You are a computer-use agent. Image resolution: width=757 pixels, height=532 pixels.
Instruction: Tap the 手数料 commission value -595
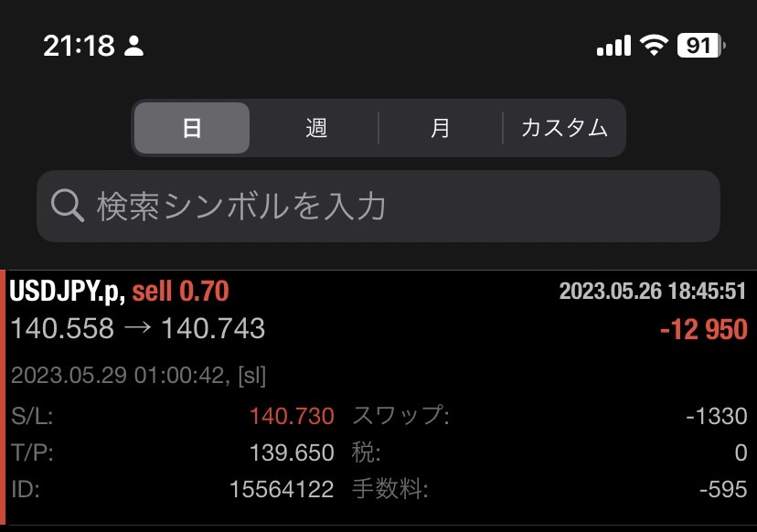click(x=722, y=489)
